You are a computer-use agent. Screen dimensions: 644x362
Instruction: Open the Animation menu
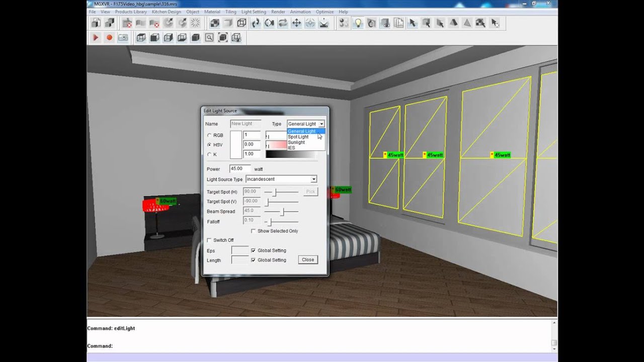pyautogui.click(x=300, y=12)
